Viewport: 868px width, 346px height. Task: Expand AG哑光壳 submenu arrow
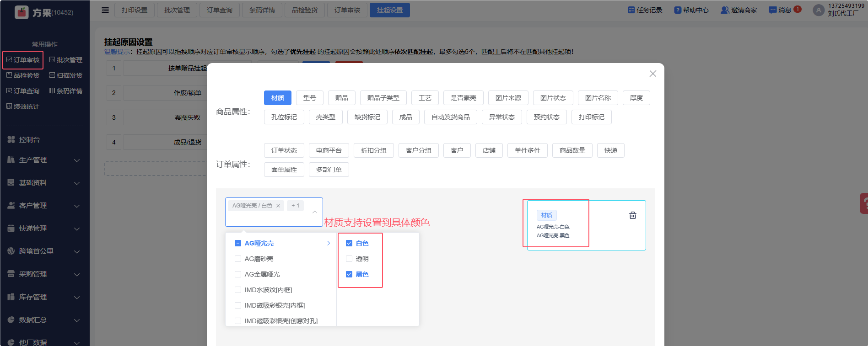pyautogui.click(x=329, y=243)
